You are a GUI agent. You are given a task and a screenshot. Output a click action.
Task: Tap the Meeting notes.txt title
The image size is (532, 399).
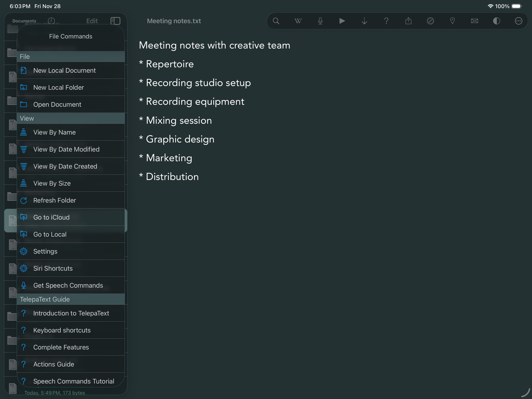174,21
